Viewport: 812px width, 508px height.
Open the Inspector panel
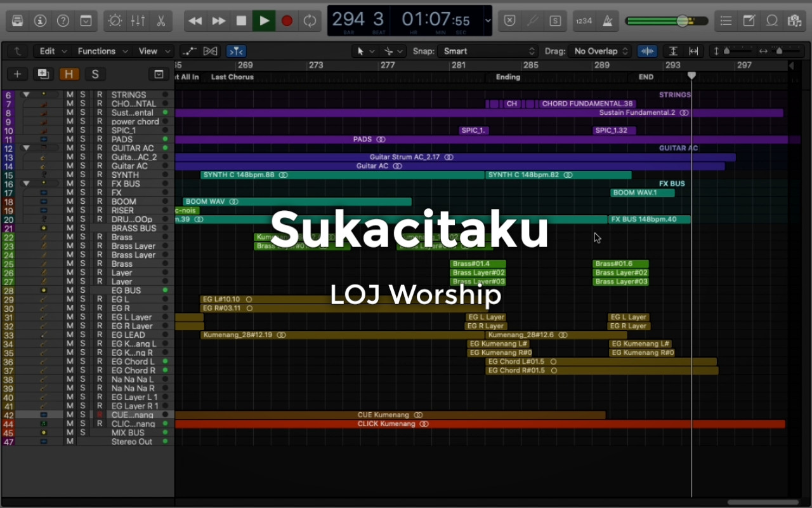(40, 20)
